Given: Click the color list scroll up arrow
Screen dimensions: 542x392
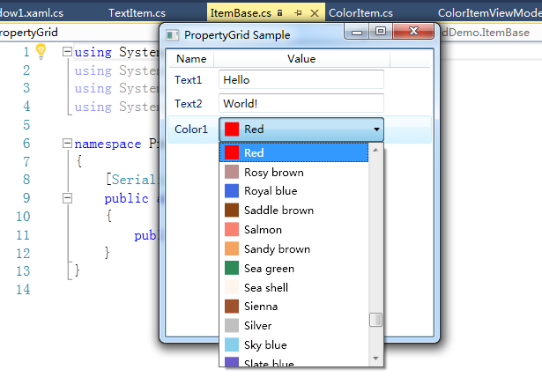Looking at the screenshot, I should coord(375,150).
